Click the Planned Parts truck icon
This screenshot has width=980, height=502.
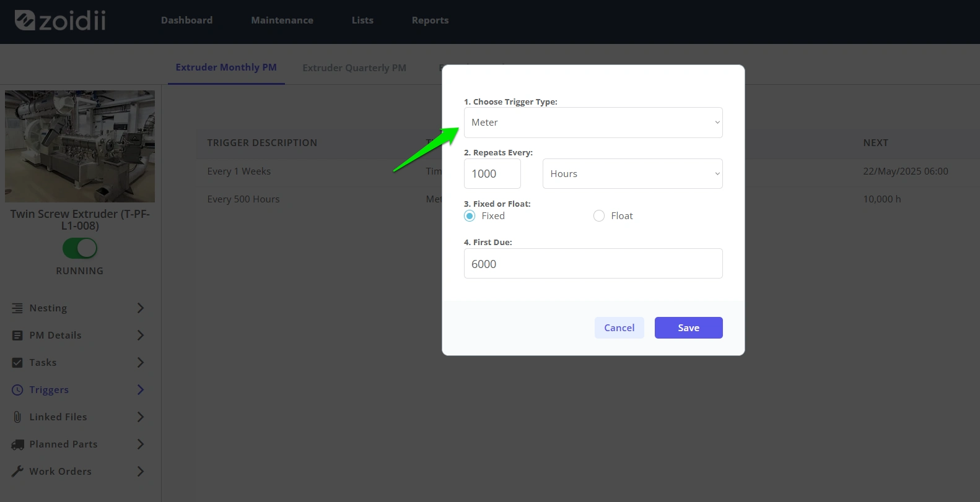coord(17,444)
